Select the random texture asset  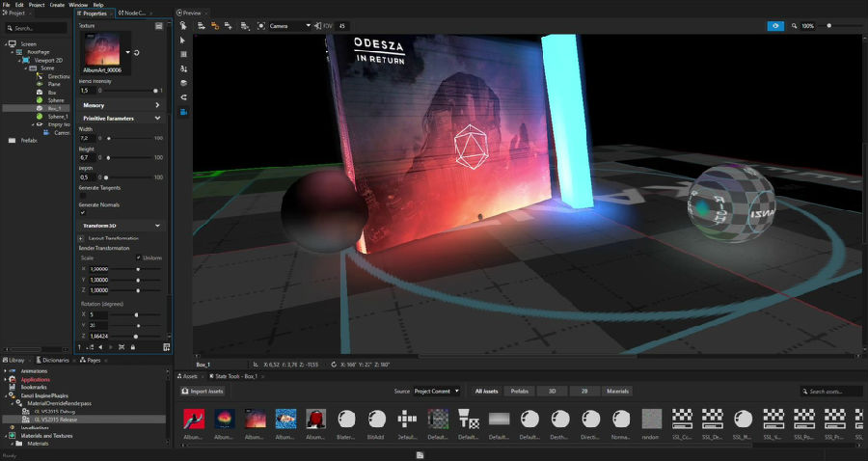point(652,424)
